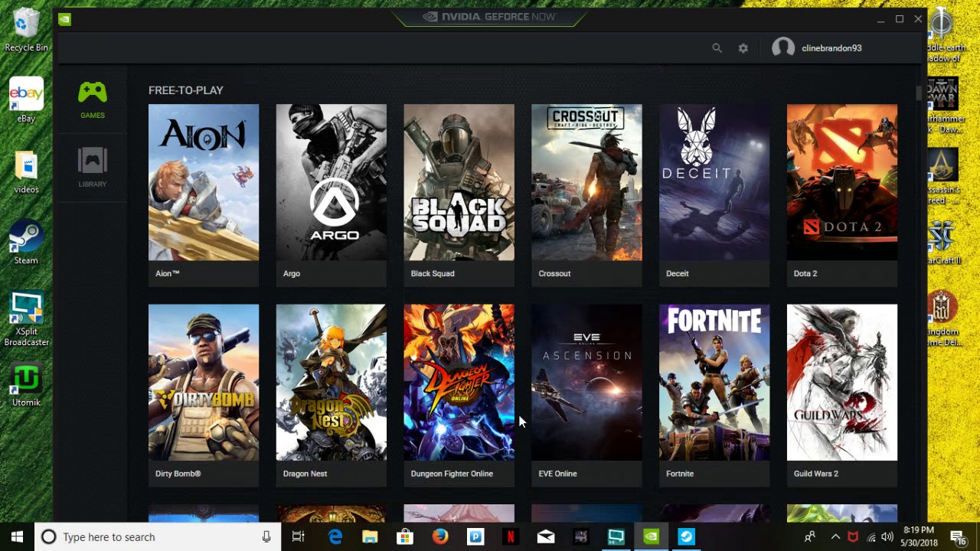Click the FREE-TO-PLAY section heading

click(x=186, y=90)
